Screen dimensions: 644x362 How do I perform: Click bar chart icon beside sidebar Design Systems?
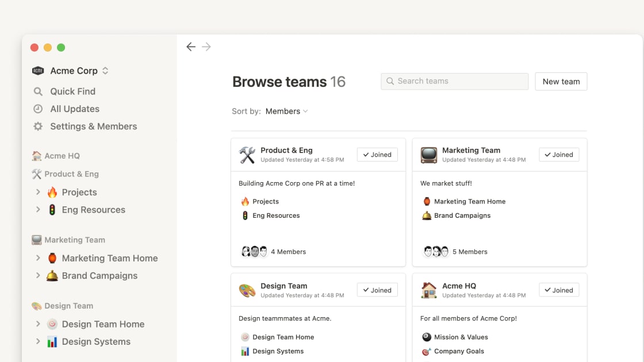(x=52, y=341)
